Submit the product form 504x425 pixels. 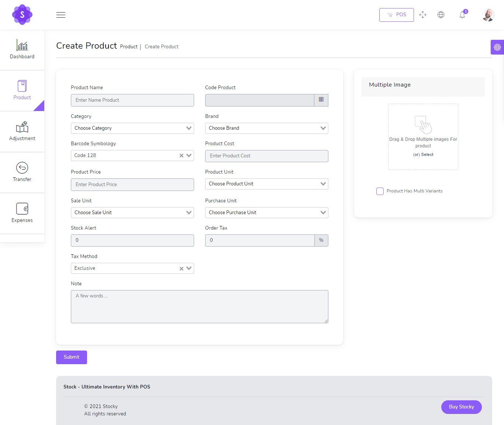pos(72,357)
